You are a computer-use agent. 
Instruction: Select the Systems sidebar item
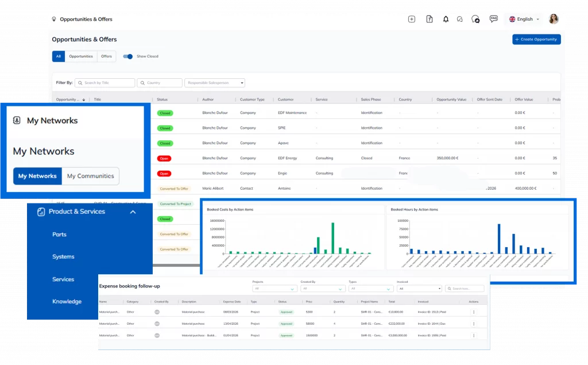(63, 257)
